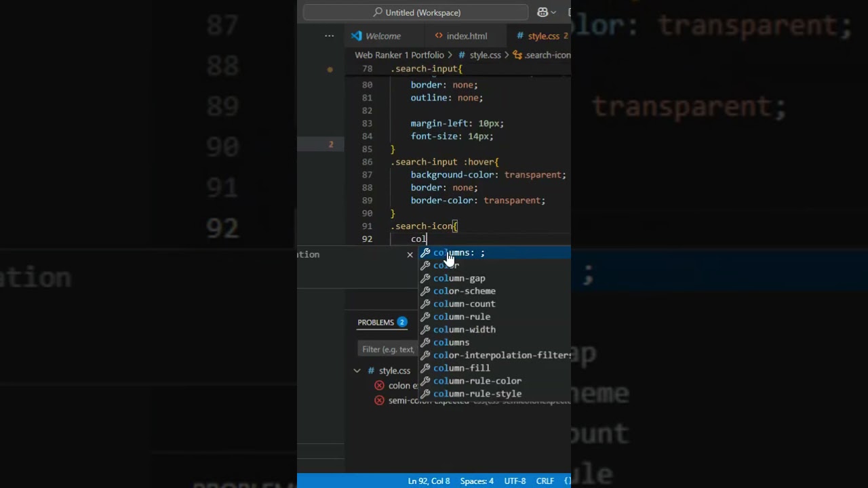
Task: Switch to the Welcome tab
Action: (383, 36)
